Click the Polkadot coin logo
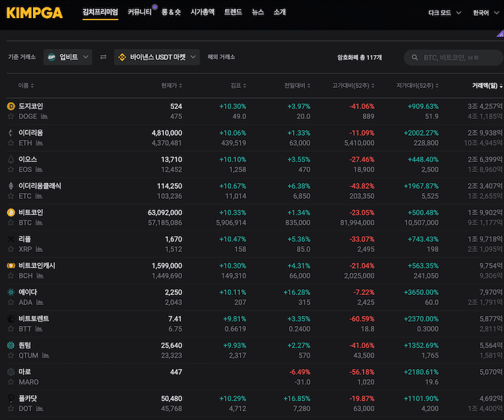This screenshot has height=420, width=504. 11,398
